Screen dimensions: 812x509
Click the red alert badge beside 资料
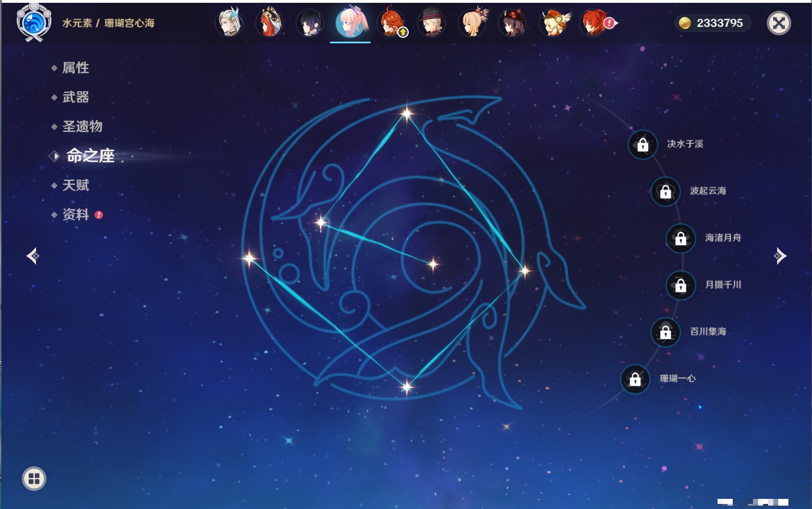(99, 215)
